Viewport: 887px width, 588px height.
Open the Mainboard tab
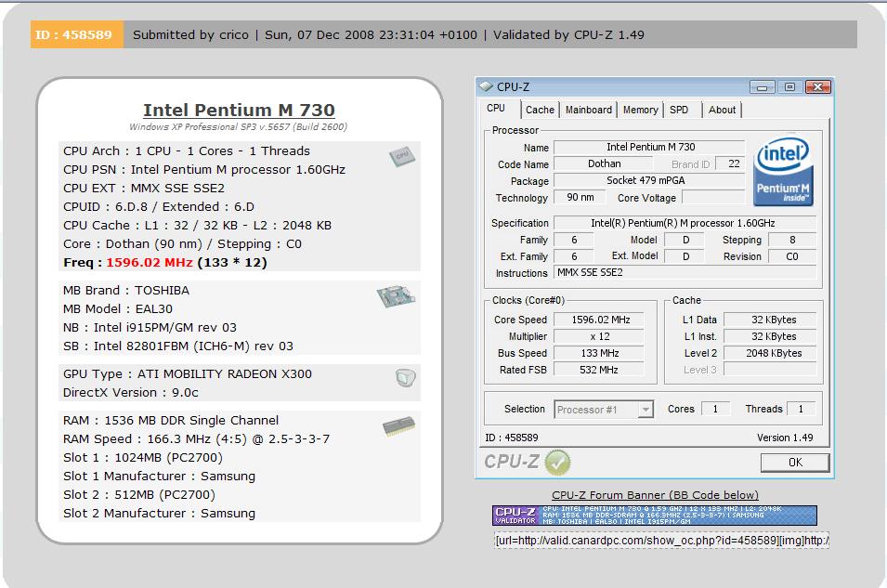588,110
